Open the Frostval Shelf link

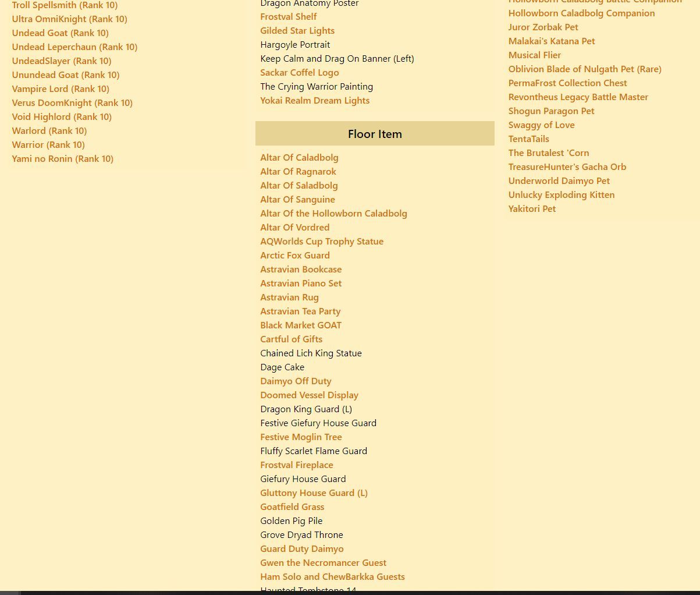(289, 16)
